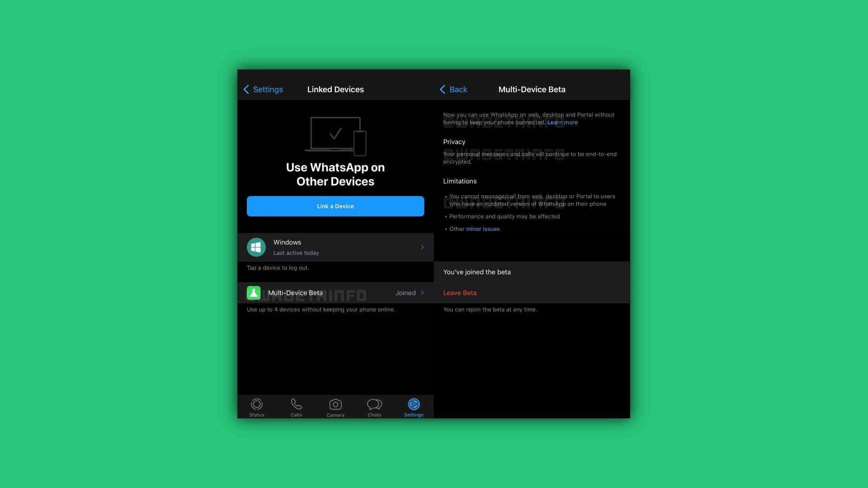868x488 pixels.
Task: Tap the Windows device linked icon
Action: tap(256, 247)
